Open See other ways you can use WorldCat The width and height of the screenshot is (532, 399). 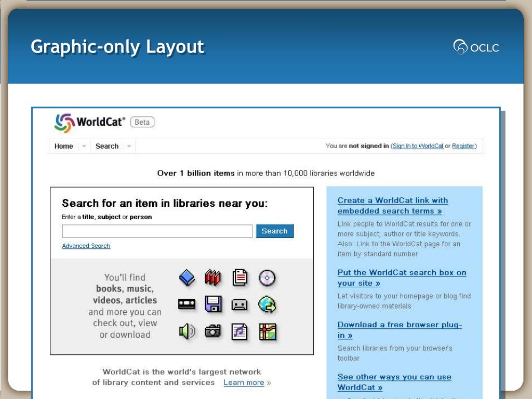(394, 382)
